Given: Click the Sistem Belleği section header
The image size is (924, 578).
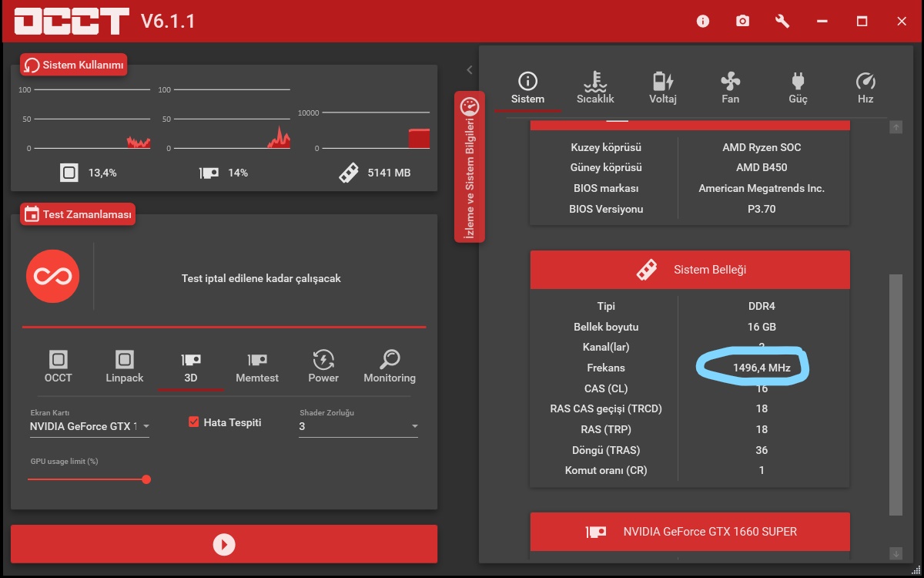Looking at the screenshot, I should pos(690,270).
